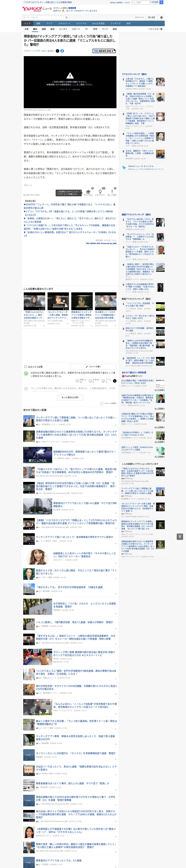Image resolution: width=186 pixels, height=868 pixels.
Task: Open the 'トルコ人監禁し、7億円要求容疑' article
Action: pos(74,622)
